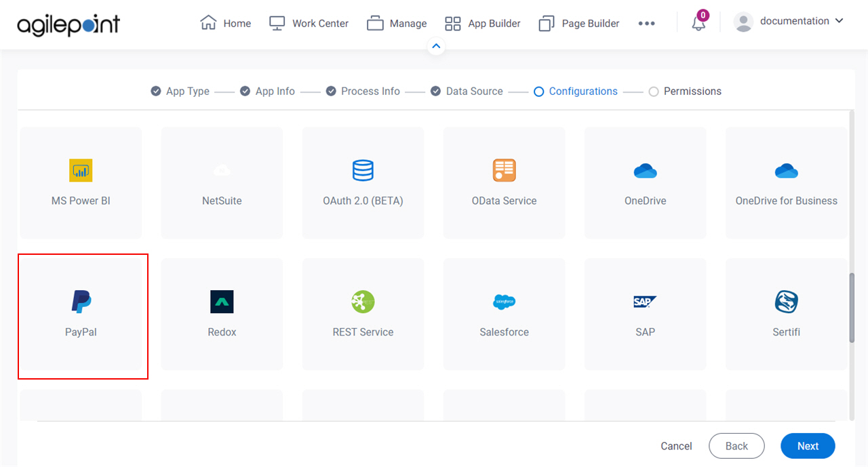Viewport: 868px width, 467px height.
Task: Collapse the top navigation chevron
Action: coord(436,47)
